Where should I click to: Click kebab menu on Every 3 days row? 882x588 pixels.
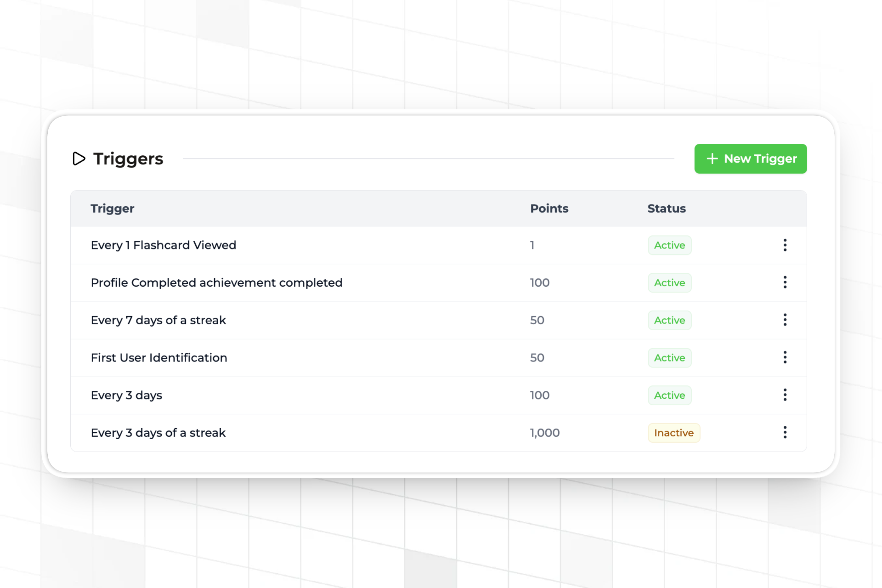pyautogui.click(x=785, y=395)
